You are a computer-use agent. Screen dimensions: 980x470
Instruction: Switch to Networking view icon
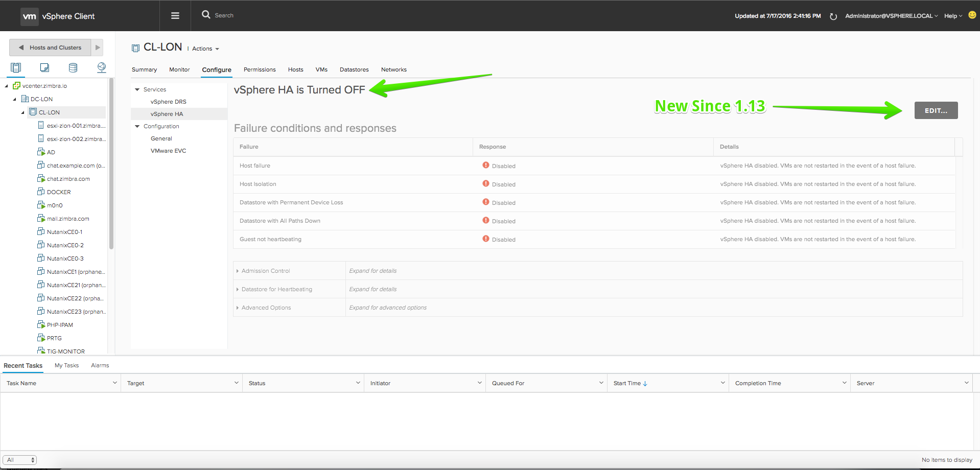pyautogui.click(x=102, y=67)
